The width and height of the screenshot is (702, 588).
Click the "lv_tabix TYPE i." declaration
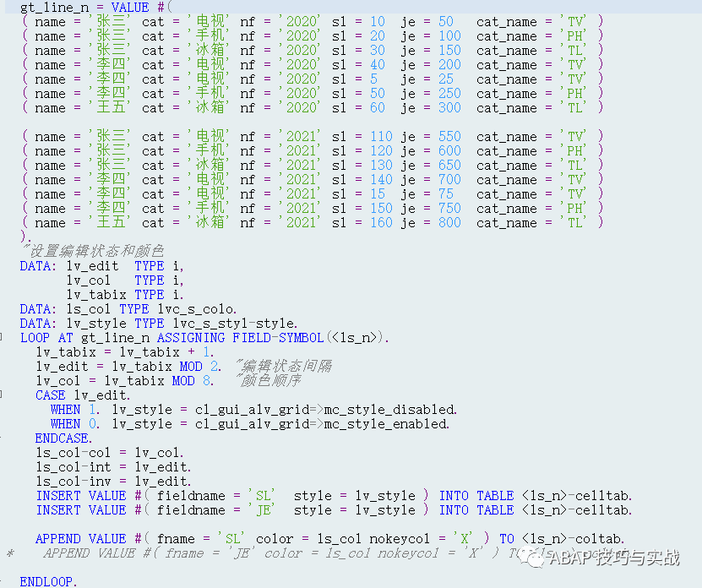click(x=125, y=295)
